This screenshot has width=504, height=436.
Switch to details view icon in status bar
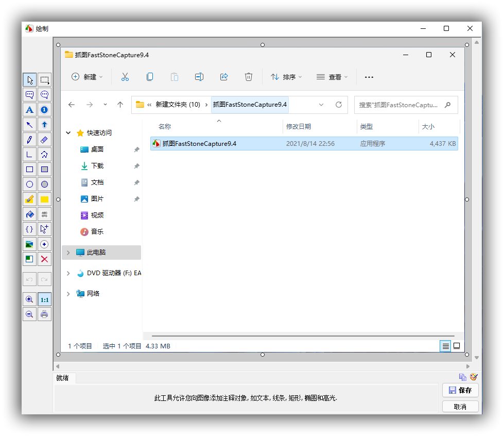(445, 346)
